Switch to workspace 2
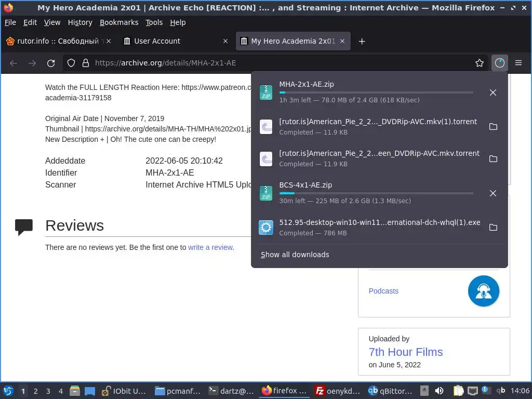532x399 pixels. [35, 391]
